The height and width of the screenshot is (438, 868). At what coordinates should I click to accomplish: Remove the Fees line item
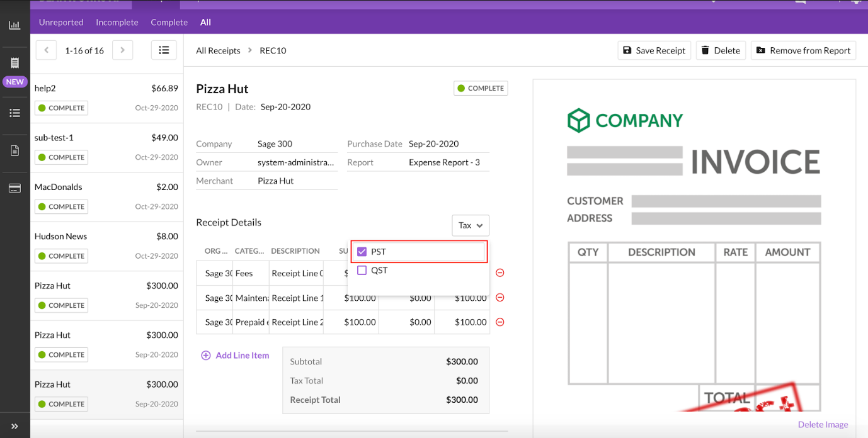(500, 273)
